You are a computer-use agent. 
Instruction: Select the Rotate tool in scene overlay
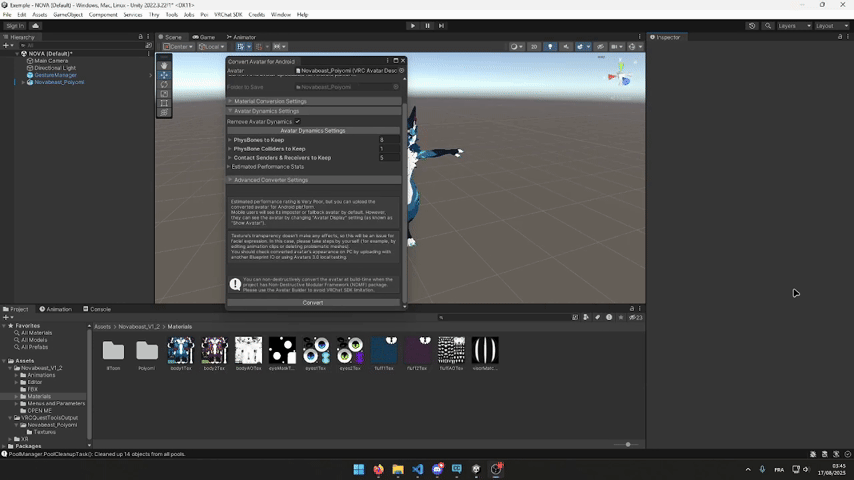[164, 84]
